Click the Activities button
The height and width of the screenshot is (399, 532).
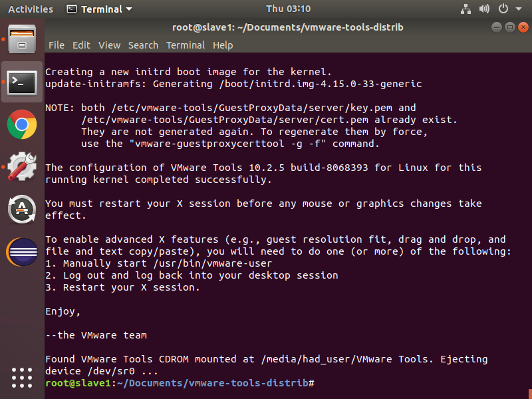(x=31, y=9)
